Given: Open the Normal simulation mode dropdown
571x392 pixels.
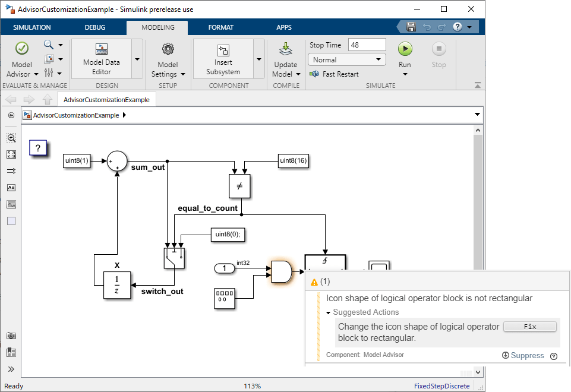Looking at the screenshot, I should coord(347,60).
